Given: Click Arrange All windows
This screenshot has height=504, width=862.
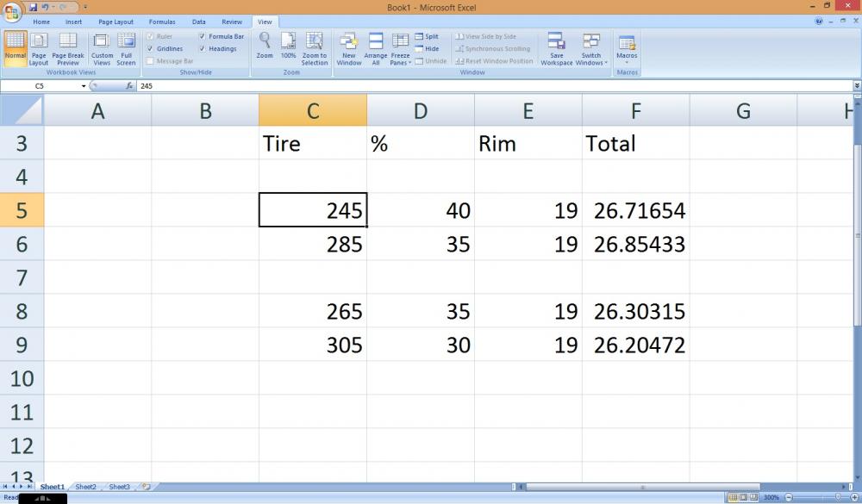Looking at the screenshot, I should [x=376, y=48].
